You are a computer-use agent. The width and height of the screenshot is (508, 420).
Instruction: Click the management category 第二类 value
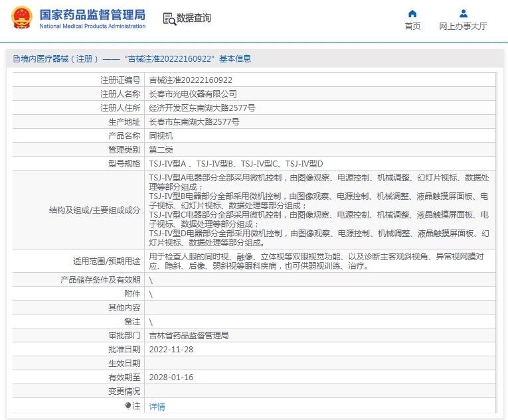tap(161, 149)
